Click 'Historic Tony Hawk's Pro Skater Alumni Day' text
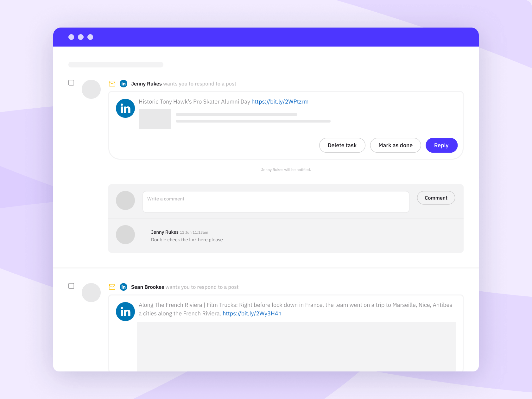The height and width of the screenshot is (399, 532). [x=194, y=102]
